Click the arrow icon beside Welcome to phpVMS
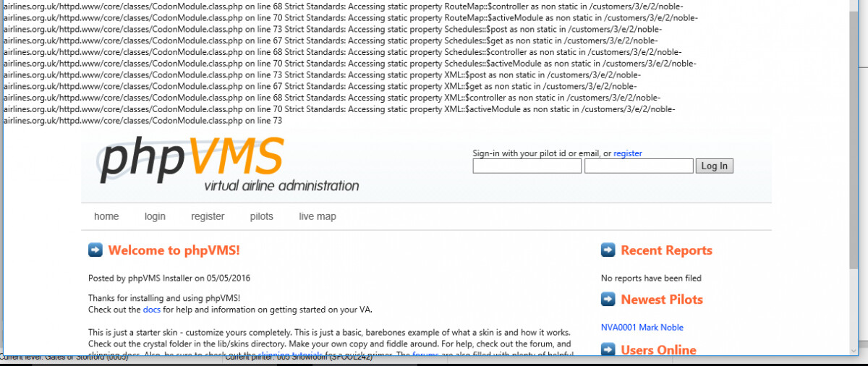868x366 pixels. tap(95, 250)
